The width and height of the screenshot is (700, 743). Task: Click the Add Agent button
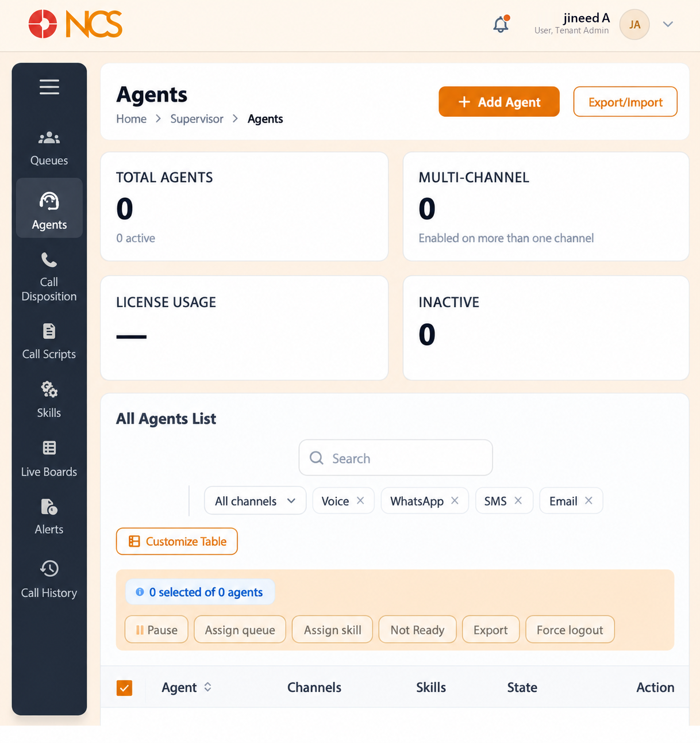(x=499, y=102)
